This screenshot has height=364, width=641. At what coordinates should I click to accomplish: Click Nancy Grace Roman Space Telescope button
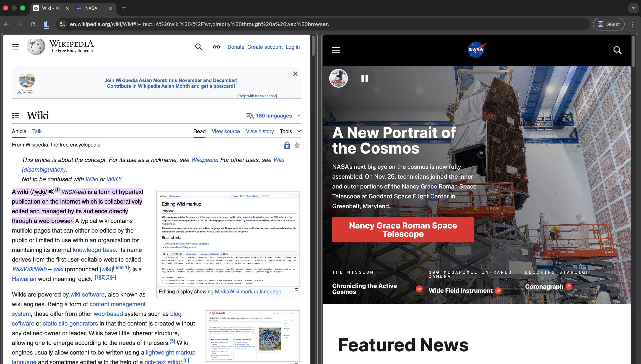(x=403, y=230)
